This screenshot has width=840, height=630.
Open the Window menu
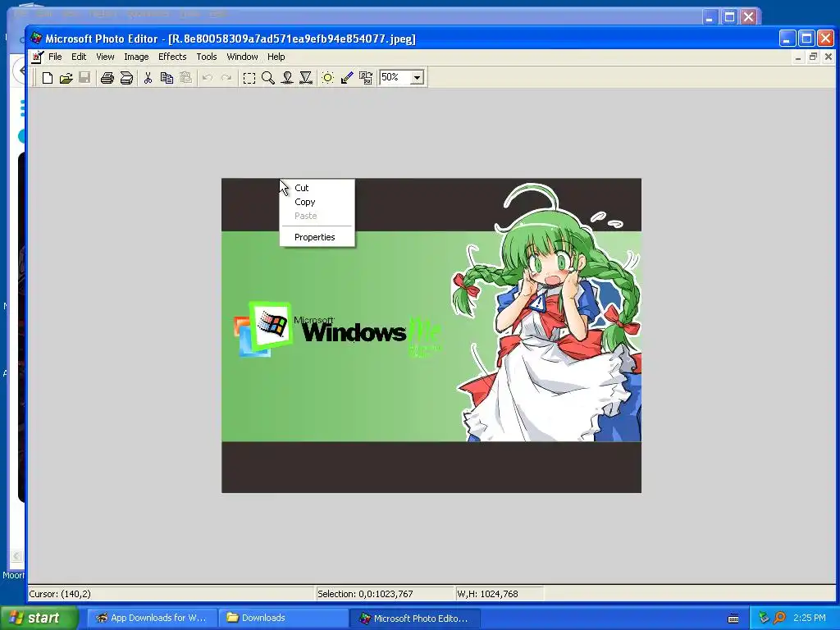point(242,57)
